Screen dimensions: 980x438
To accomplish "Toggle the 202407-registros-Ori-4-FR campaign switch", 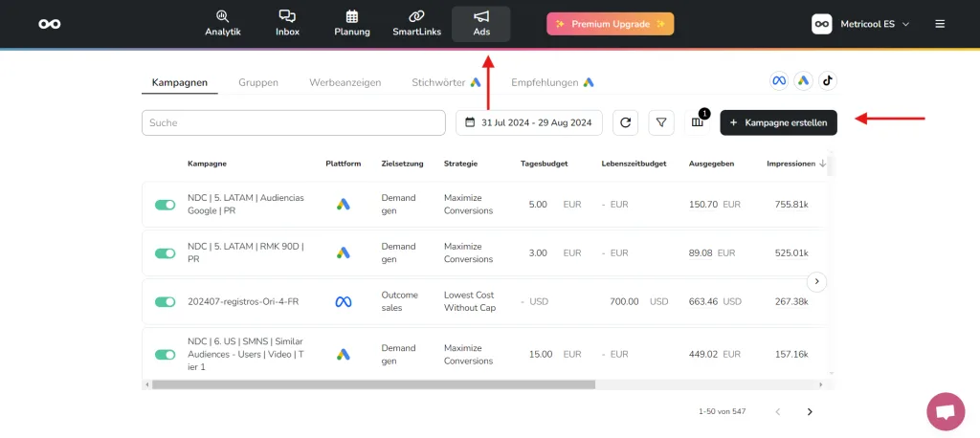I will [166, 302].
